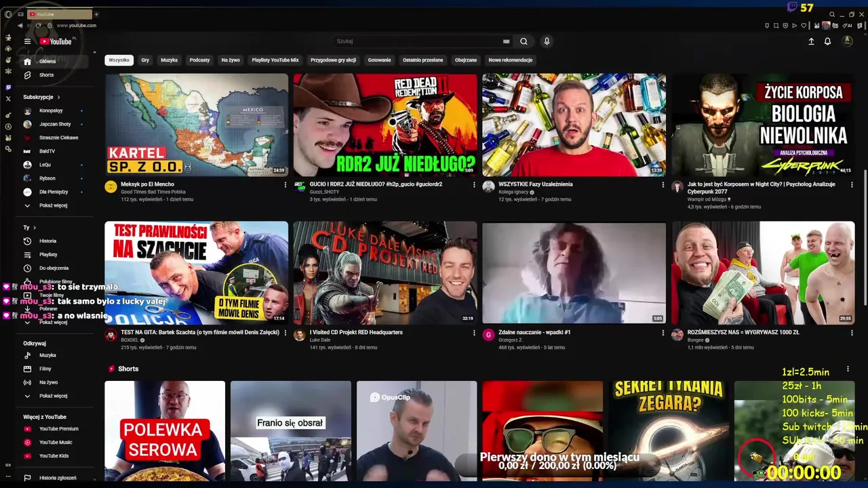Open the account avatar menu
The image size is (868, 488).
pyautogui.click(x=847, y=41)
